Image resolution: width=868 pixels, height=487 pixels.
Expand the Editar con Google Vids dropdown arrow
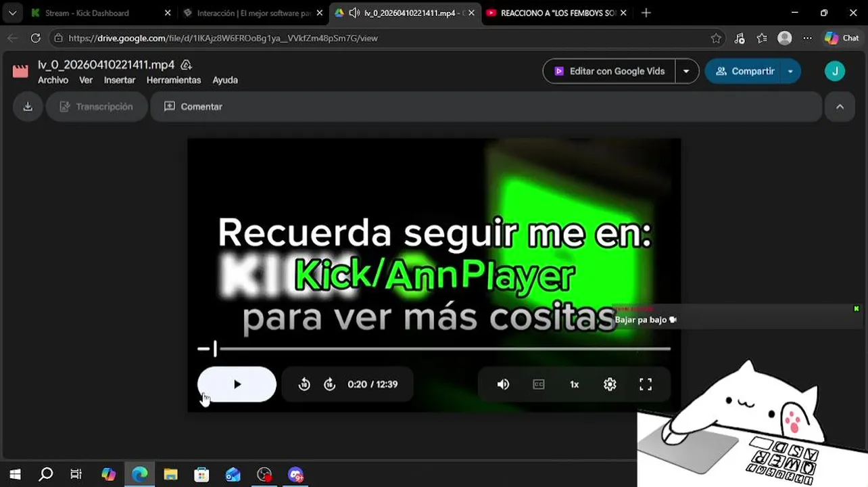[x=687, y=71]
